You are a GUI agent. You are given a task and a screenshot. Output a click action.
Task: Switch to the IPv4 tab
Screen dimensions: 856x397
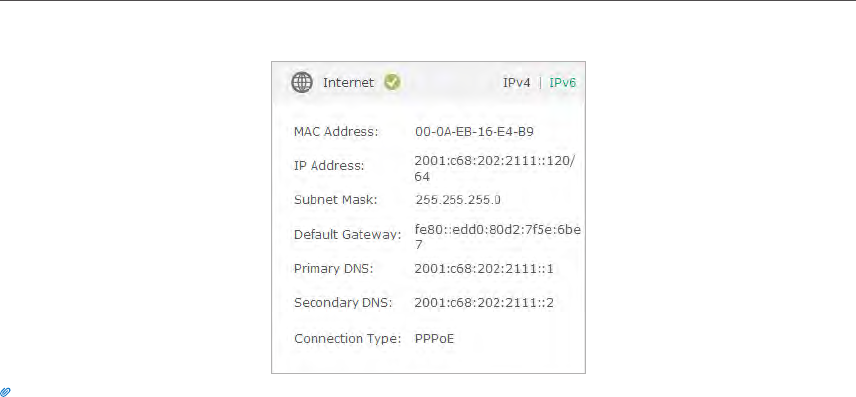[516, 82]
